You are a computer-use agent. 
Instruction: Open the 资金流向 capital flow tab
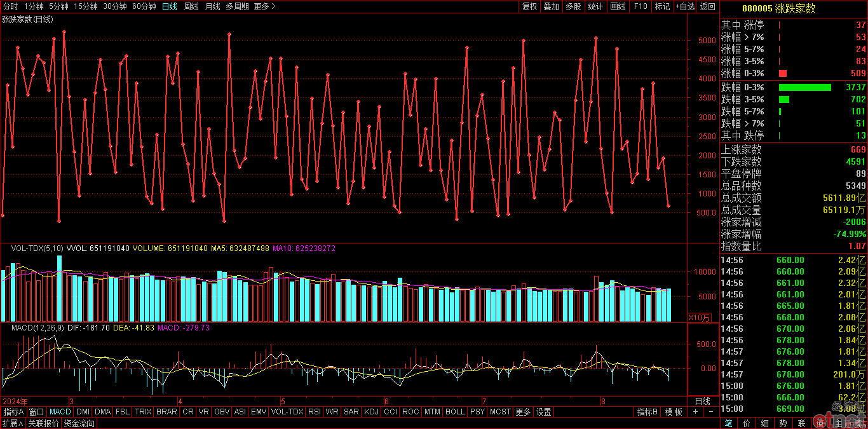tap(79, 423)
